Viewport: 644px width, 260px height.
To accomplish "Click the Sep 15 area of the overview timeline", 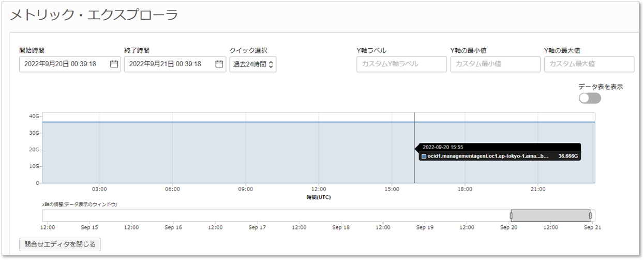I will [x=89, y=215].
